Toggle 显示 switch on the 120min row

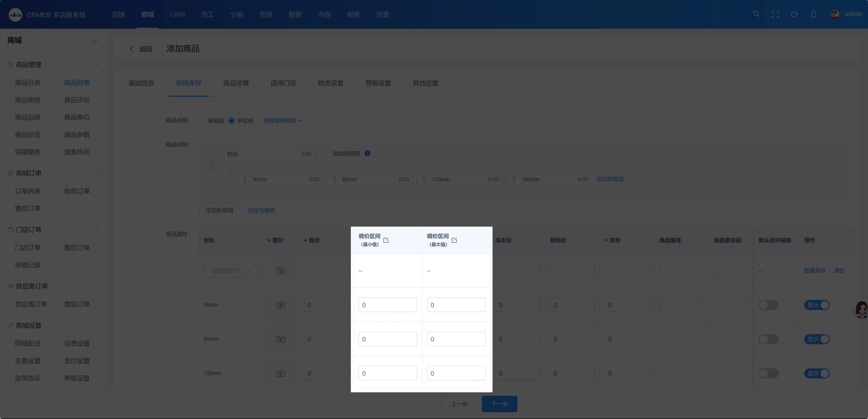tap(817, 373)
